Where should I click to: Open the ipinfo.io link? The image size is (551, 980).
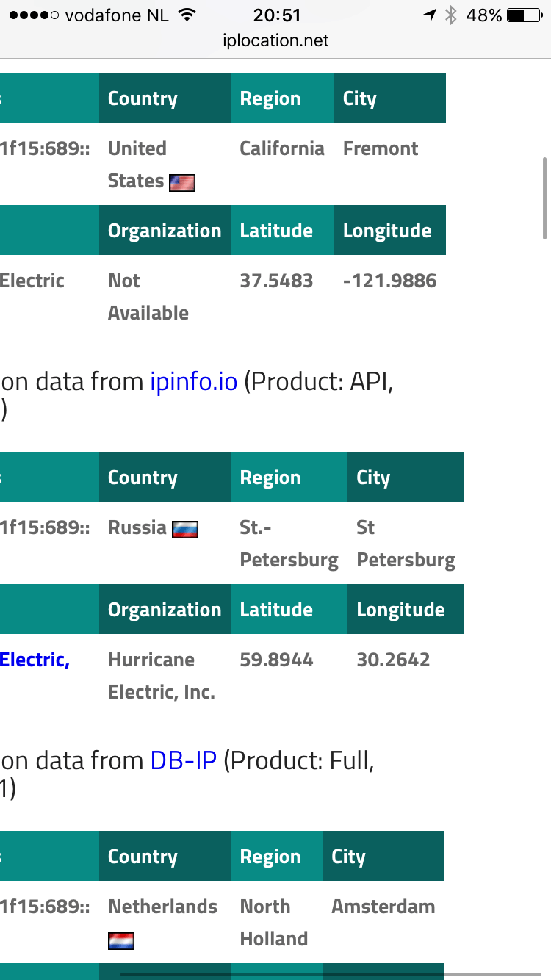194,382
